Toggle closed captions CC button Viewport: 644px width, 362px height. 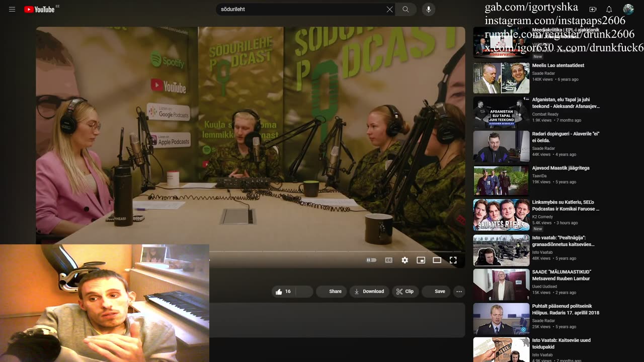(388, 260)
